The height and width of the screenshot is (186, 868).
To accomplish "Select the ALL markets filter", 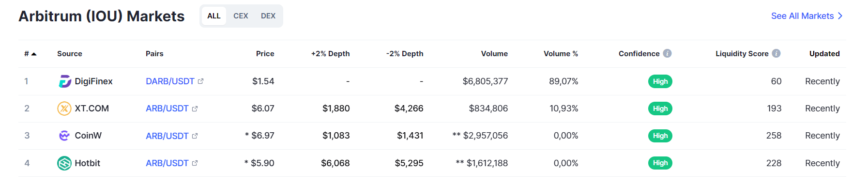I will click(214, 16).
